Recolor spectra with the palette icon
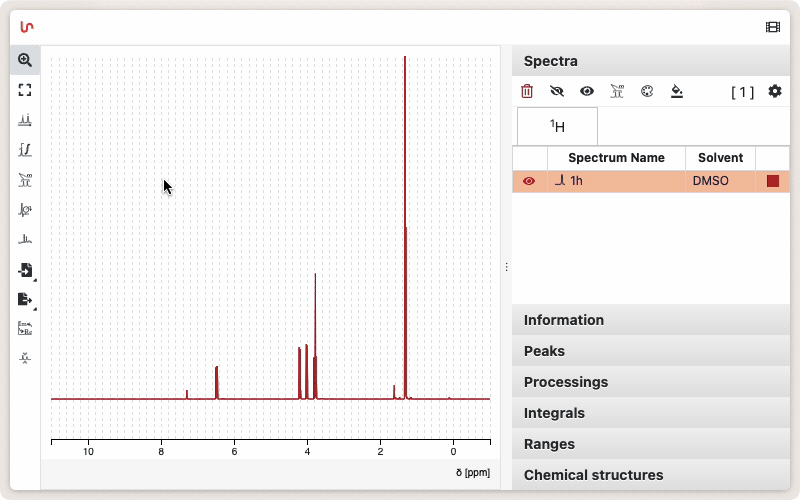Viewport: 800px width, 500px height. [646, 91]
